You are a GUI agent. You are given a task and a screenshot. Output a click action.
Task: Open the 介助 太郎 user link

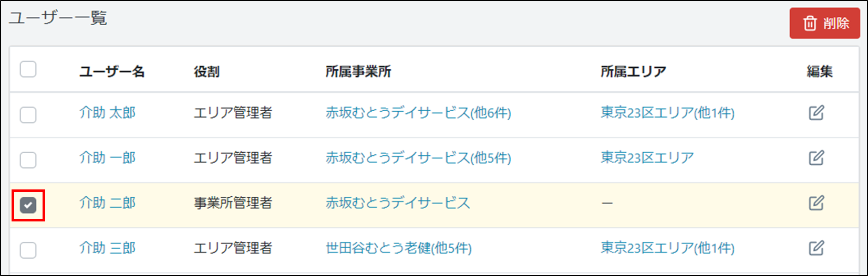[107, 113]
